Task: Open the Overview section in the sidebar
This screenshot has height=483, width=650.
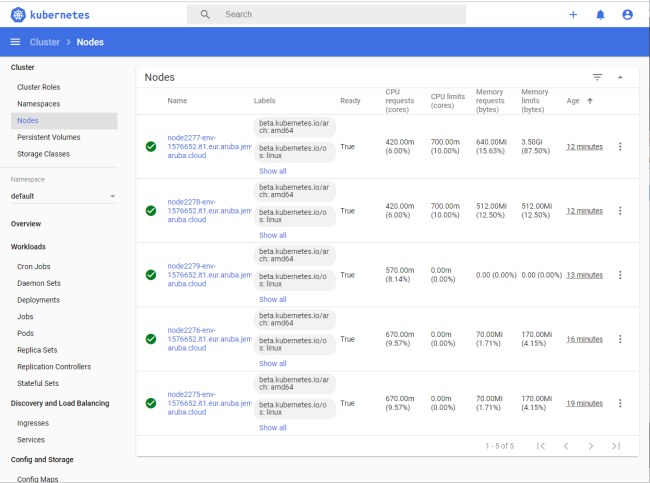Action: pyautogui.click(x=26, y=224)
